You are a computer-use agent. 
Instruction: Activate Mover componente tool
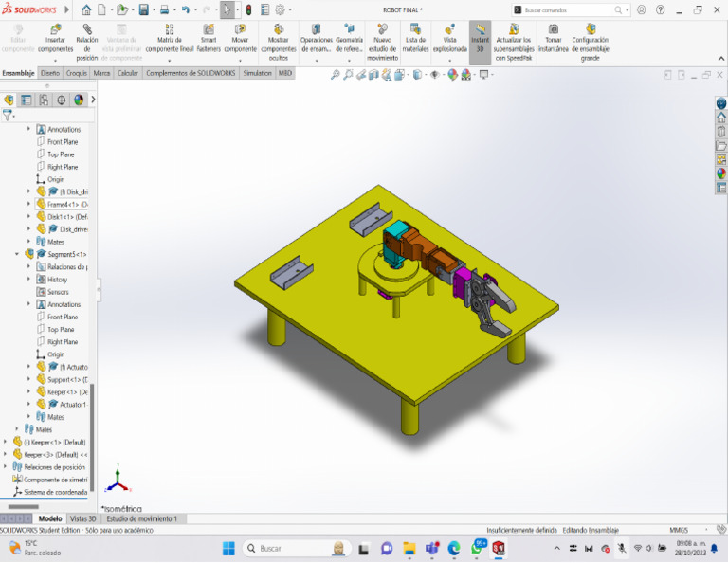pos(240,40)
